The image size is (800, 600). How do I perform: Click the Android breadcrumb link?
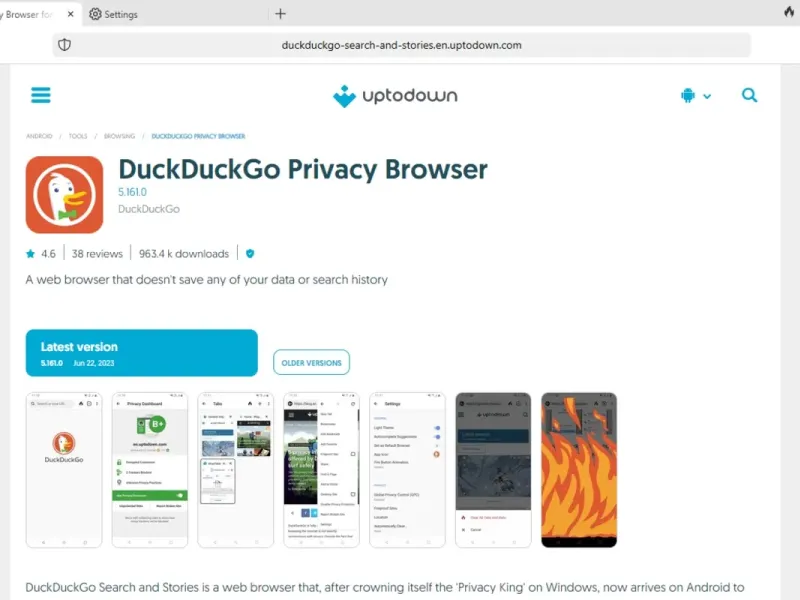pos(39,136)
